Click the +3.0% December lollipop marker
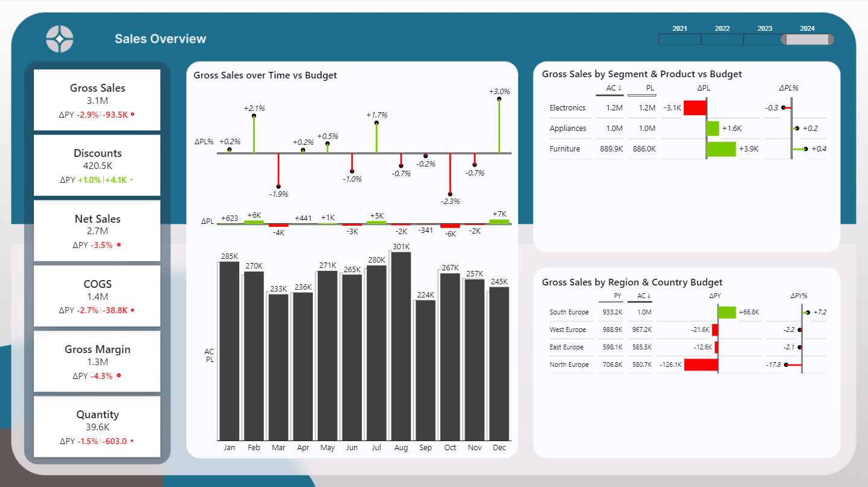Viewport: 868px width, 487px height. point(499,99)
